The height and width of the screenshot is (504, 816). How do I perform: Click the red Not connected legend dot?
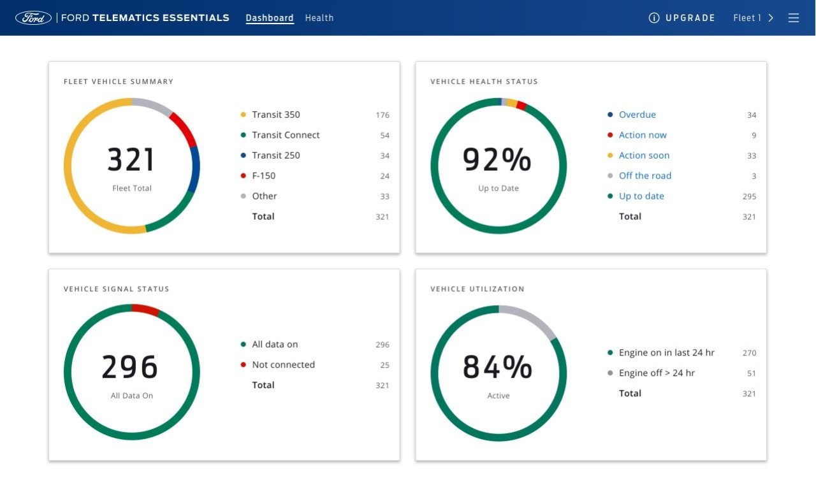coord(244,364)
